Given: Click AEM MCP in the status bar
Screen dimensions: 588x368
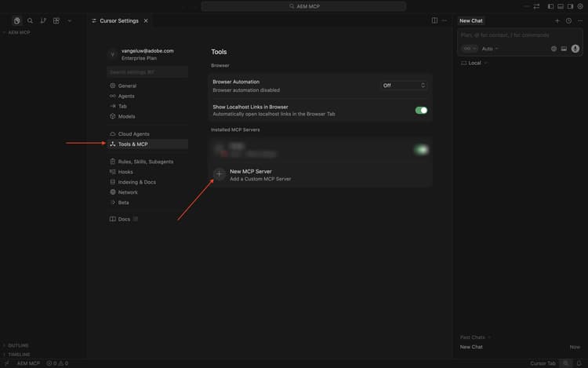Looking at the screenshot, I should [28, 363].
